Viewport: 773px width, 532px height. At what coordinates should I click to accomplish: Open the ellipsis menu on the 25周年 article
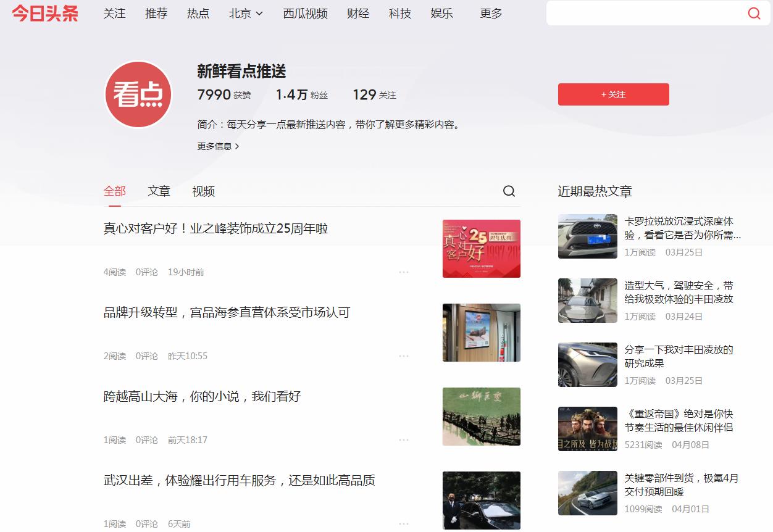(404, 272)
